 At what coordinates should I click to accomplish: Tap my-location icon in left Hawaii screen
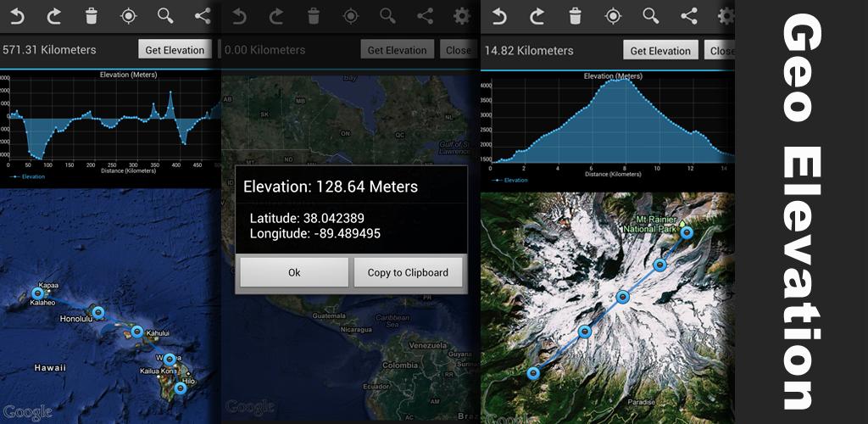pos(129,16)
